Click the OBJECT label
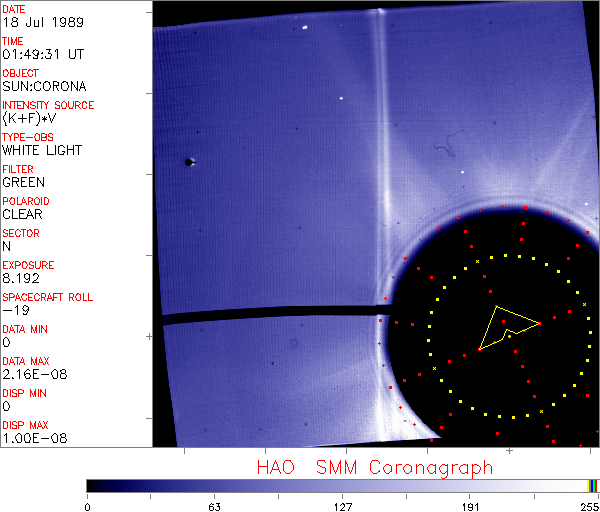Viewport: 600px width, 512px height. tap(21, 73)
